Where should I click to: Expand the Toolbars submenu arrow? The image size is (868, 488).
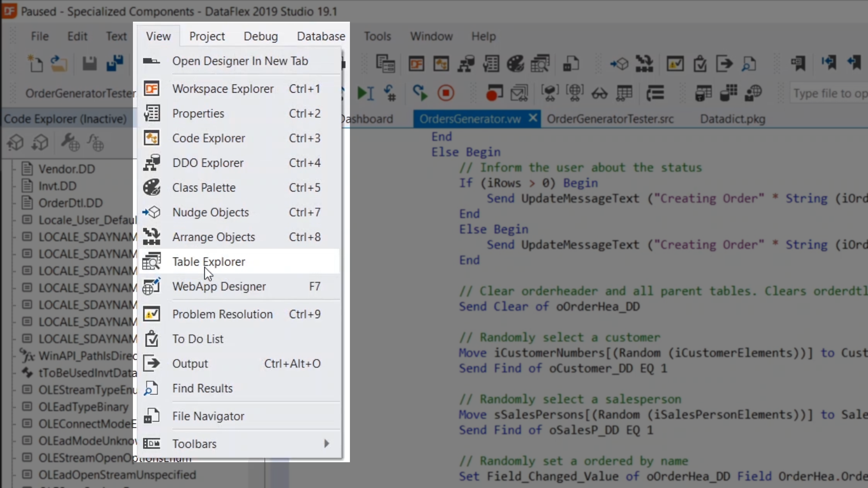(326, 444)
